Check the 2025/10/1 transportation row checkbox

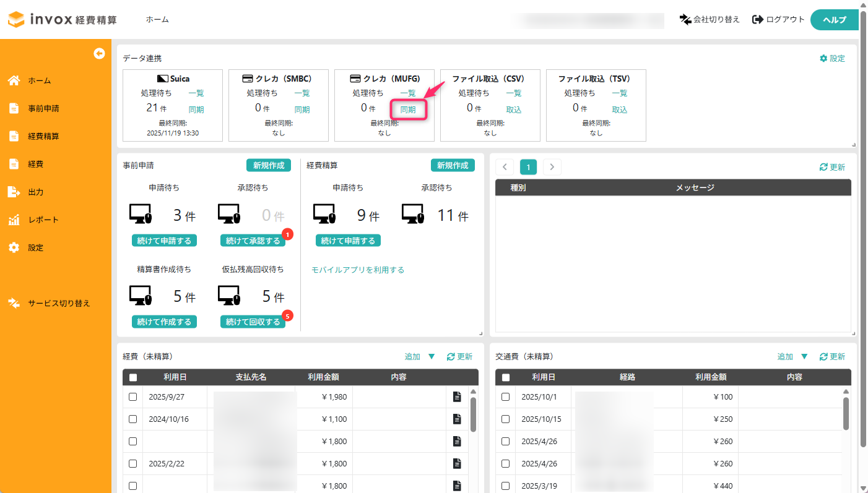click(x=505, y=397)
